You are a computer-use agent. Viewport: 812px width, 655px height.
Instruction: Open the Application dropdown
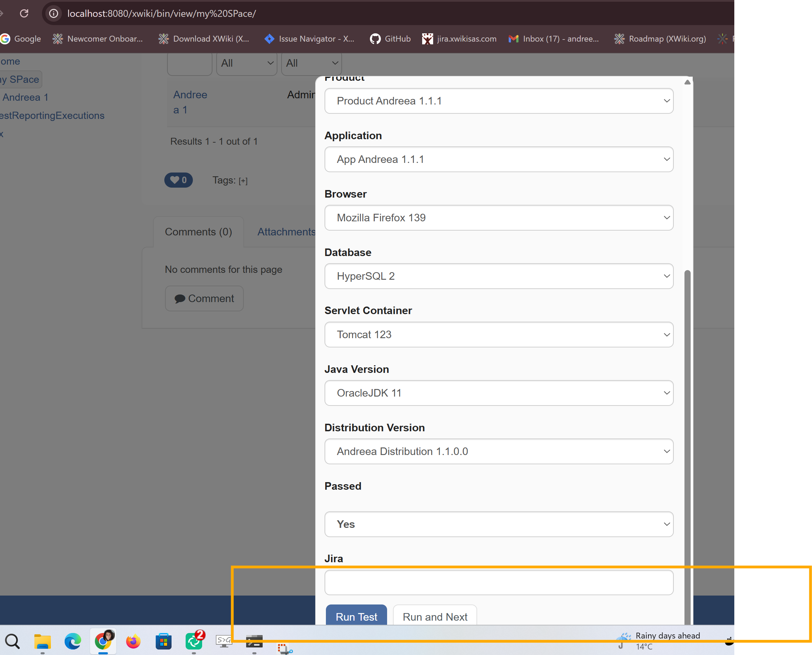click(499, 159)
